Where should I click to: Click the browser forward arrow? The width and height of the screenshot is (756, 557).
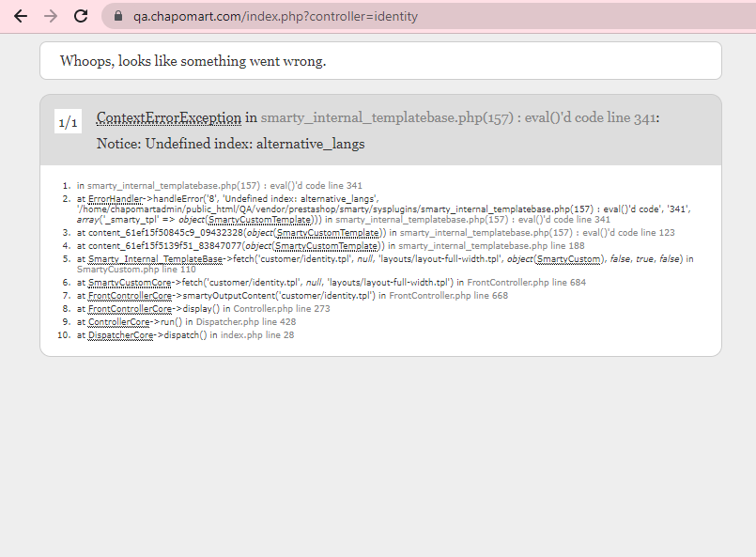point(51,16)
